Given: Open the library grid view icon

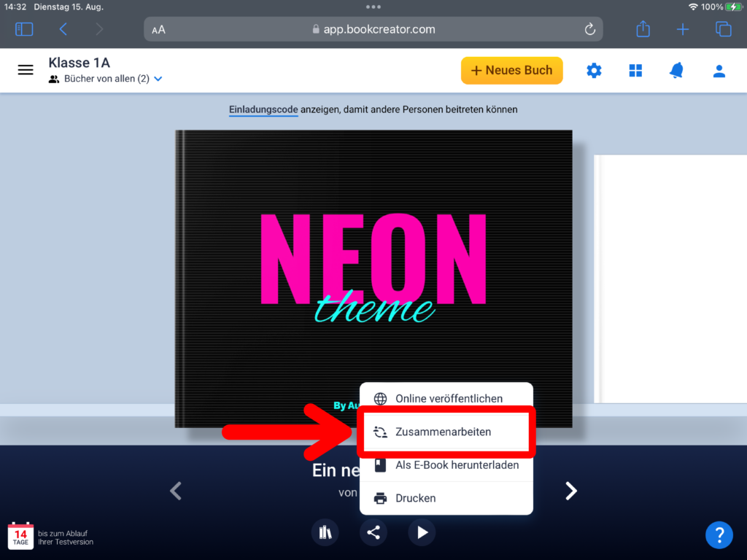Looking at the screenshot, I should coord(635,71).
